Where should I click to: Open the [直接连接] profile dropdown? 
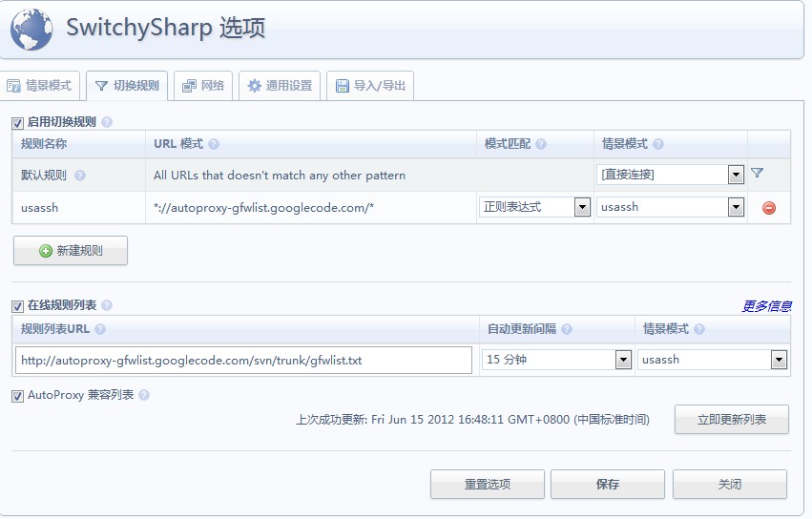click(x=671, y=175)
